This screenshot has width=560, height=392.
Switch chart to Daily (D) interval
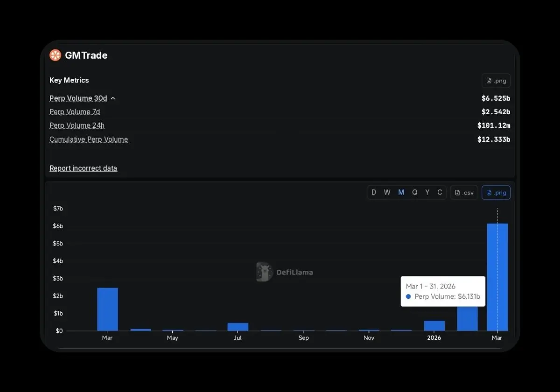tap(374, 193)
